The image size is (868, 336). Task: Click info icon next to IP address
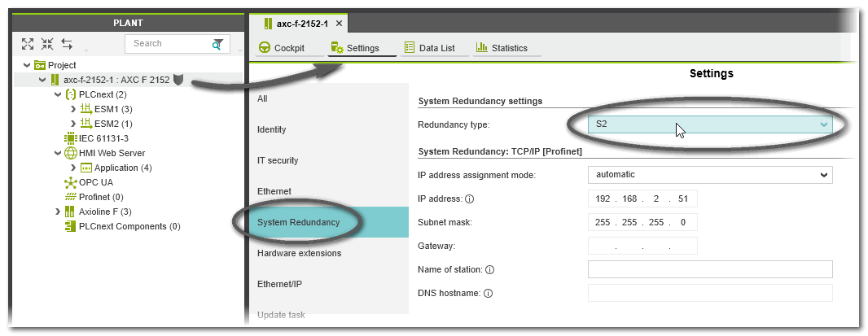tap(470, 199)
